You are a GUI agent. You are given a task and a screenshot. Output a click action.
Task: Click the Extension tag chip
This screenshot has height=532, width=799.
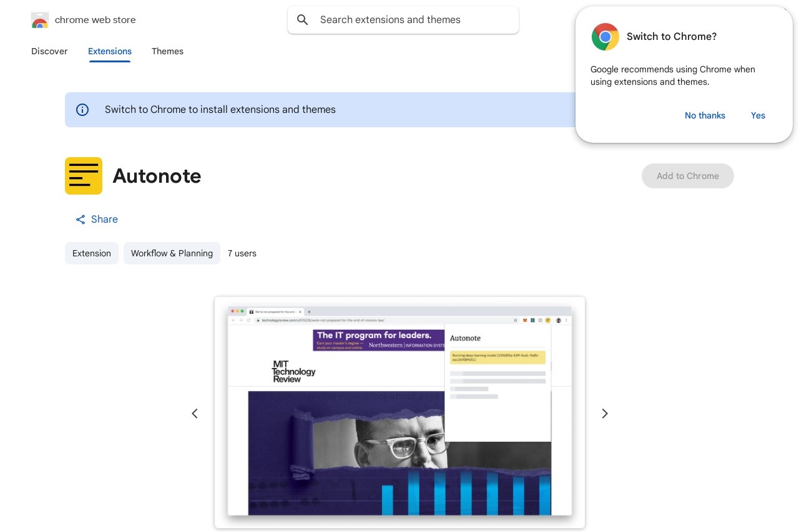click(x=92, y=253)
